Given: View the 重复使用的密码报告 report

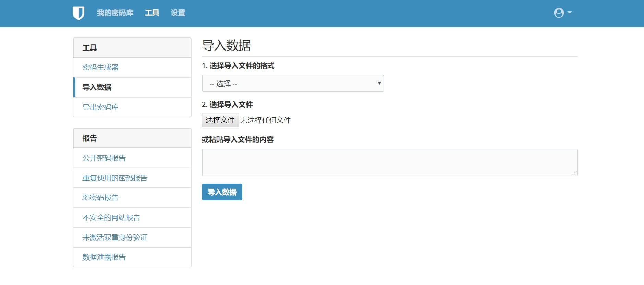Looking at the screenshot, I should click(x=115, y=178).
